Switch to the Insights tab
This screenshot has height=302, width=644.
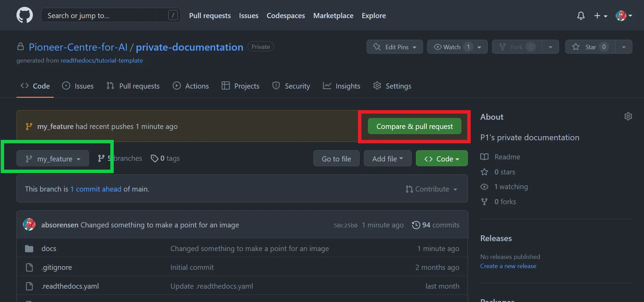click(342, 86)
